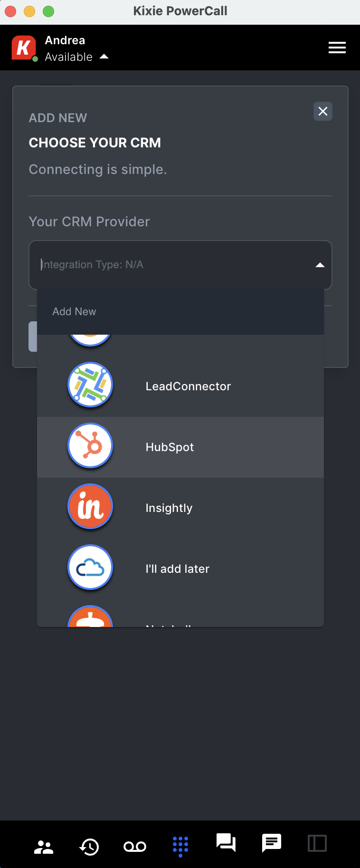This screenshot has height=868, width=360.
Task: Click the CHOOSE YOUR CRM heading
Action: coord(95,143)
